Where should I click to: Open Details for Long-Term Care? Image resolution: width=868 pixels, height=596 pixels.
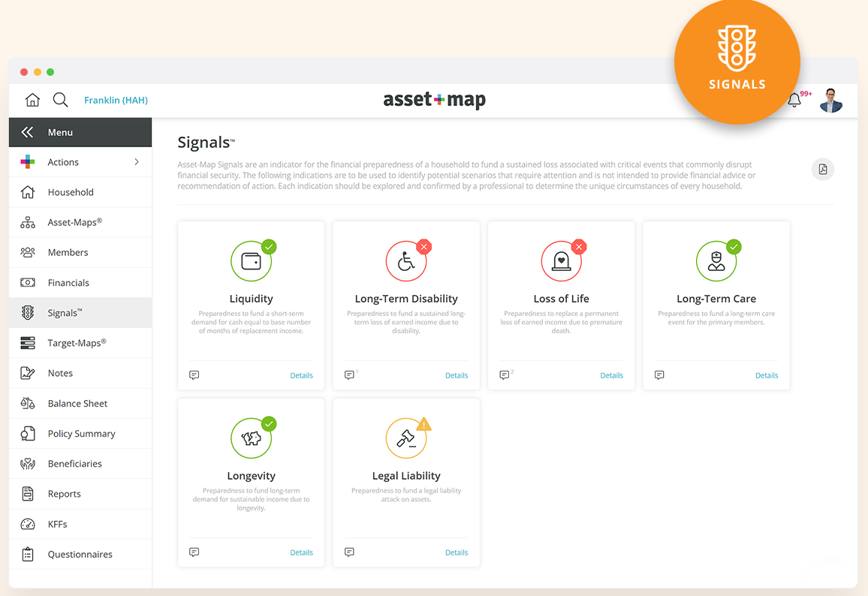point(767,375)
